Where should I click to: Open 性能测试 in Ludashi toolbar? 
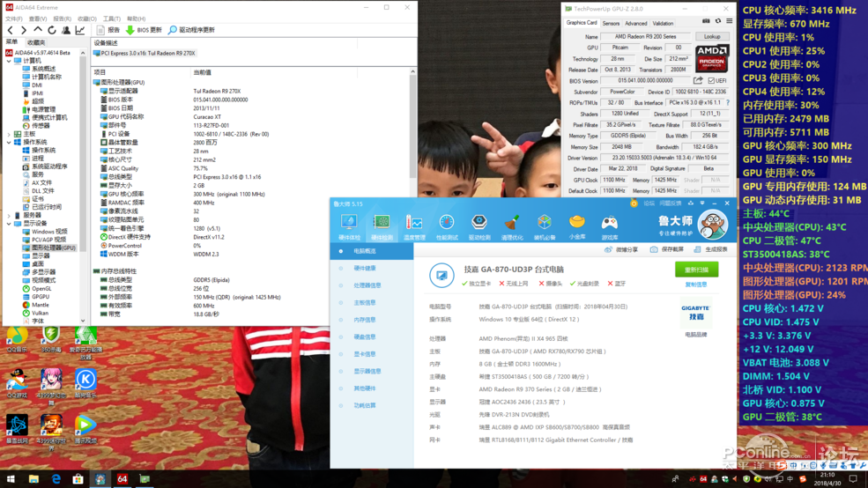[447, 227]
